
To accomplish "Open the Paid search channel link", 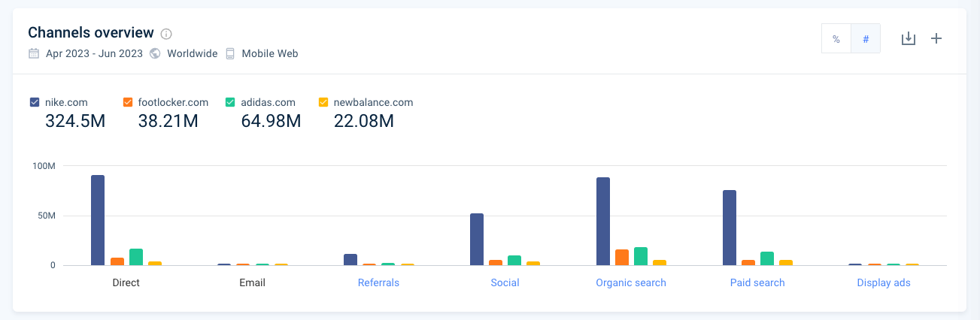I will (x=757, y=283).
